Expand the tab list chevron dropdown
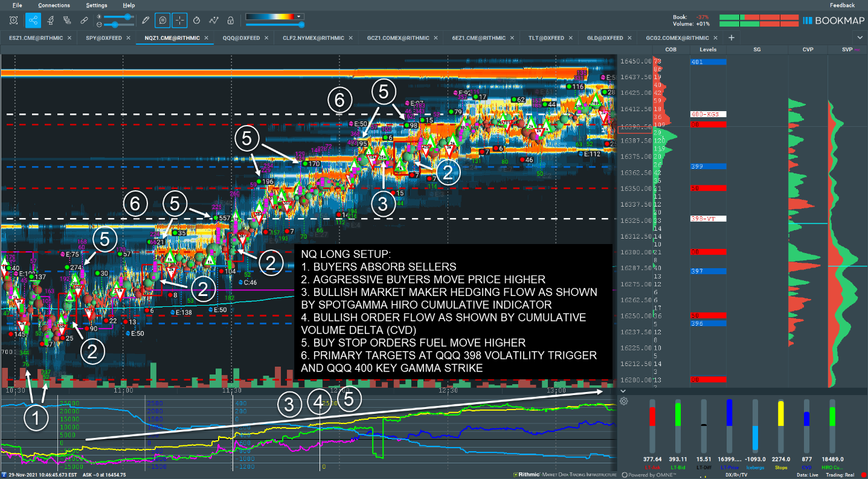The image size is (868, 479). (860, 38)
